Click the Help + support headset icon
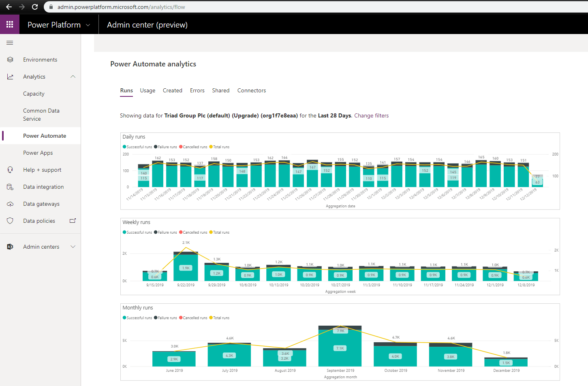588x386 pixels. 10,170
